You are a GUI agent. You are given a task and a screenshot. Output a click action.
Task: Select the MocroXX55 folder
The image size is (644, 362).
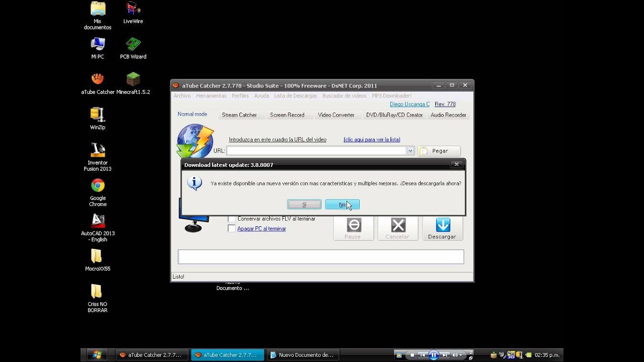(x=98, y=260)
